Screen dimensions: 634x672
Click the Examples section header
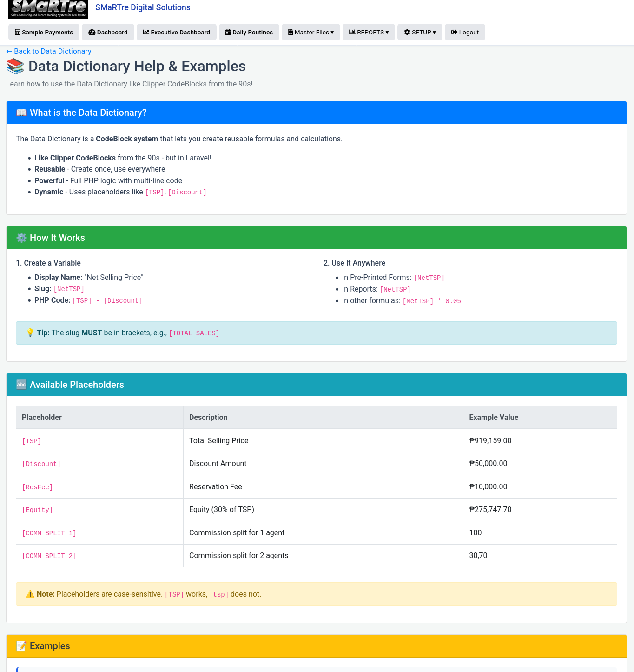click(x=317, y=646)
